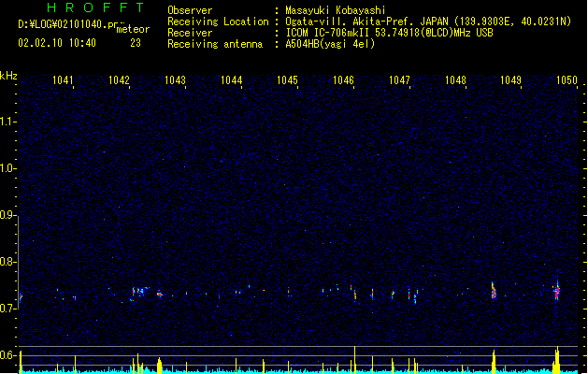This screenshot has width=588, height=374.
Task: Click the tallest yellow power spike at 1046
Action: click(354, 359)
